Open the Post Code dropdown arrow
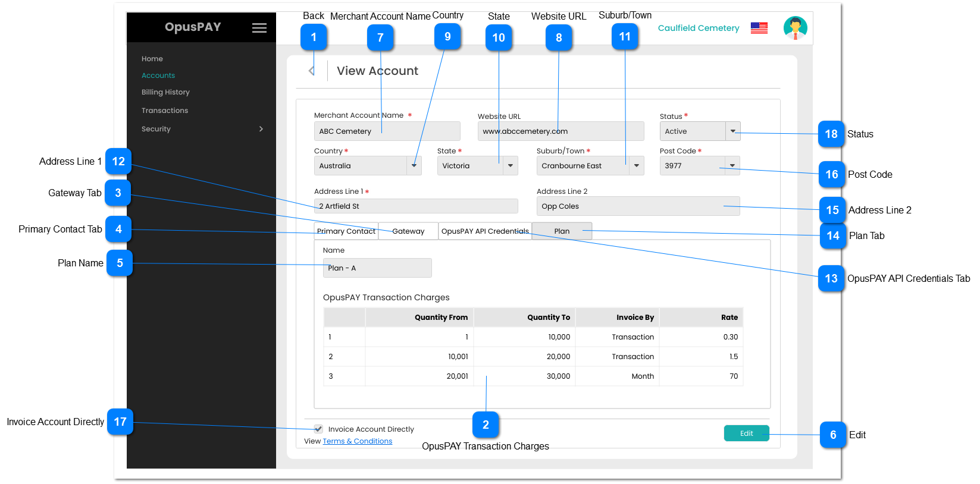980x484 pixels. pyautogui.click(x=732, y=165)
